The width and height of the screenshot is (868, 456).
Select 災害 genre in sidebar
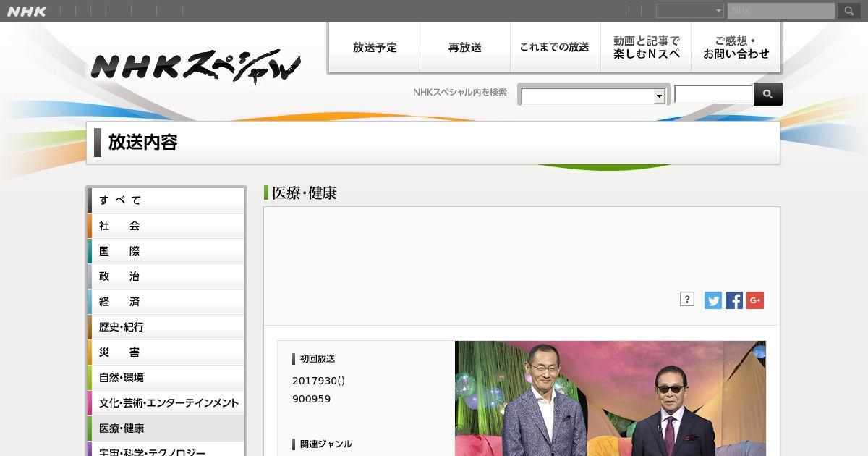pos(166,352)
